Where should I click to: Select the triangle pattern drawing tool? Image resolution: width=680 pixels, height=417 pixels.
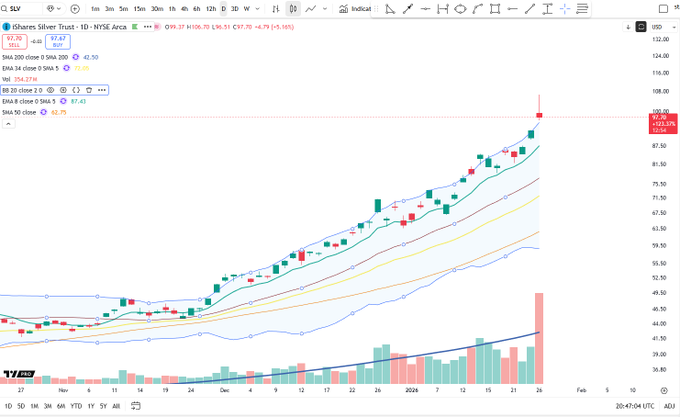coord(390,9)
